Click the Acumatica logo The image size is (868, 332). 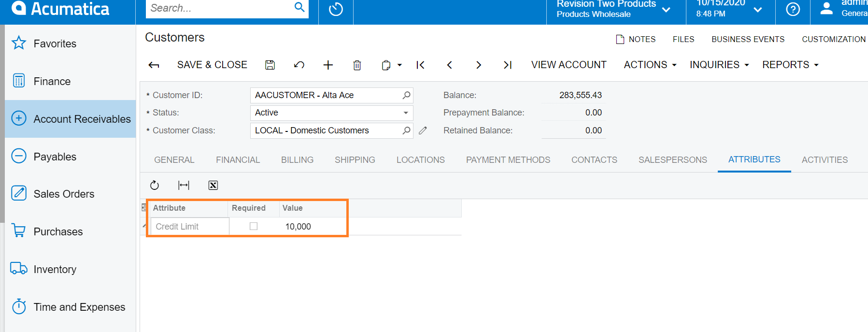pos(60,8)
